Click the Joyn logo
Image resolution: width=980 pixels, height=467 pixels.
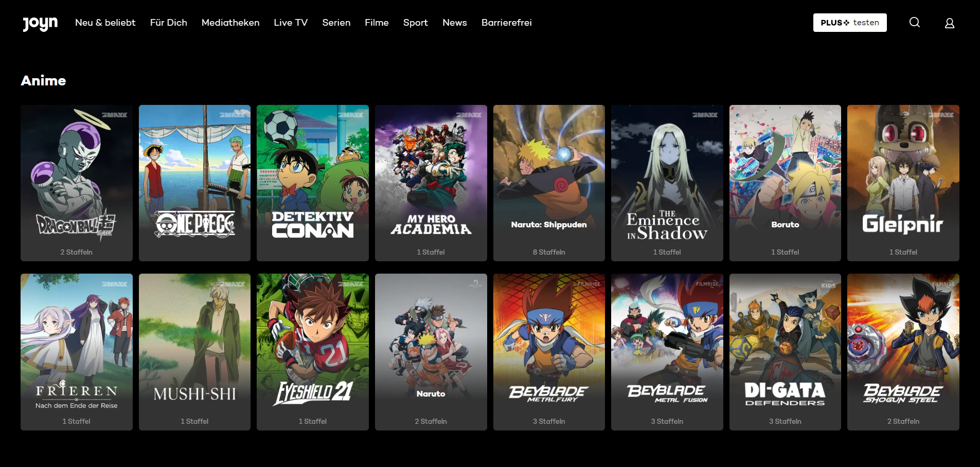(x=40, y=23)
